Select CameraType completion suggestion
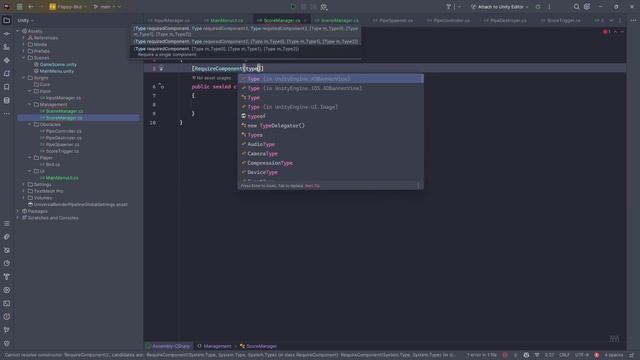 pos(331,154)
